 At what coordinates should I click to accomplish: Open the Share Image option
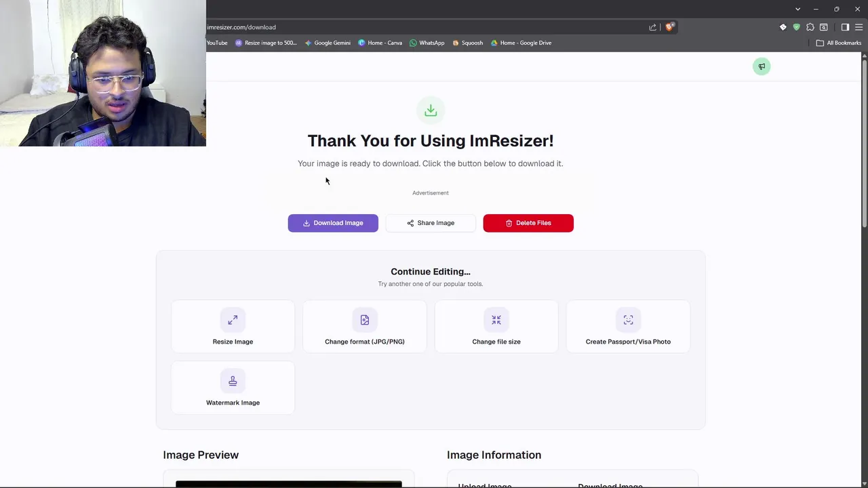click(x=431, y=223)
